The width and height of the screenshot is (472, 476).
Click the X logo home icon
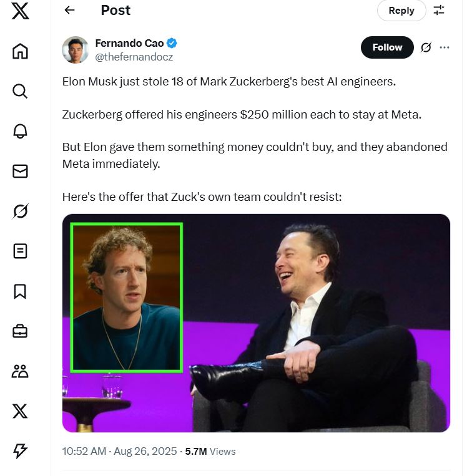pyautogui.click(x=20, y=11)
